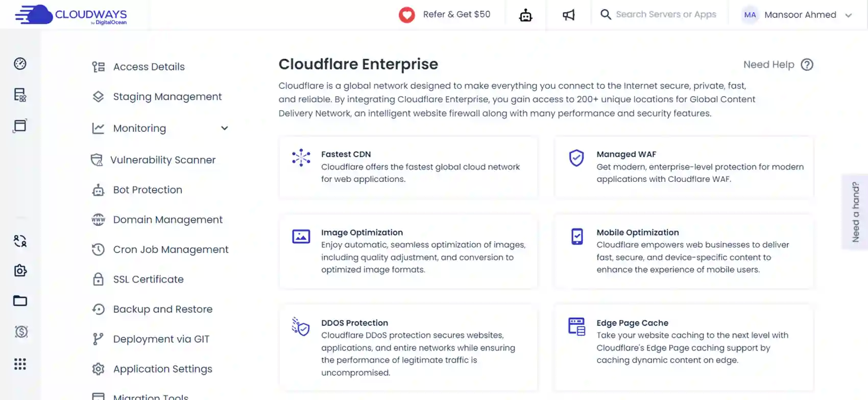The height and width of the screenshot is (400, 868).
Task: Open Bot Protection page
Action: pyautogui.click(x=148, y=190)
